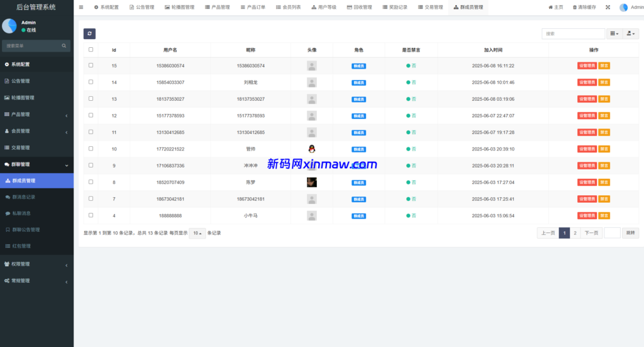Click the page number jump input box
The image size is (644, 347).
click(612, 233)
